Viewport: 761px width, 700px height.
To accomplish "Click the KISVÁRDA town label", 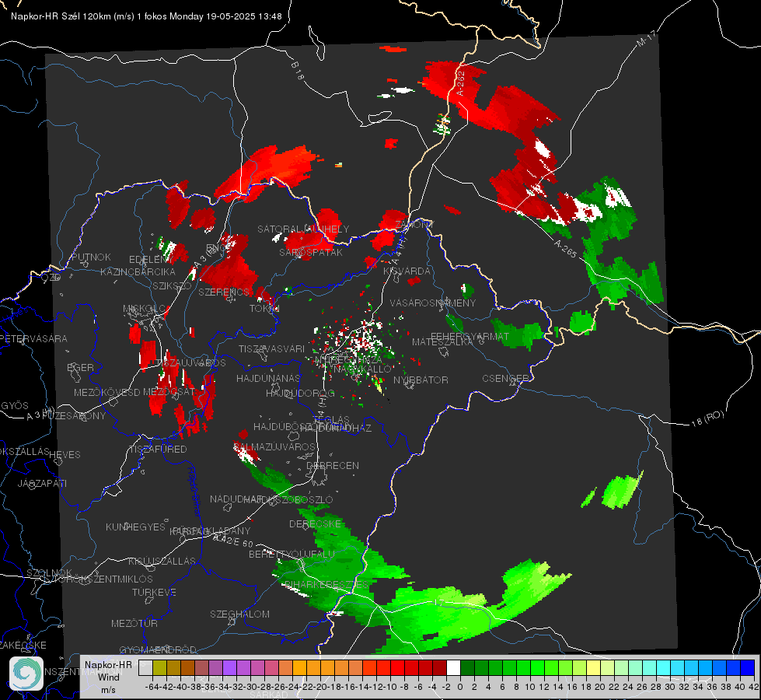I will [x=407, y=271].
